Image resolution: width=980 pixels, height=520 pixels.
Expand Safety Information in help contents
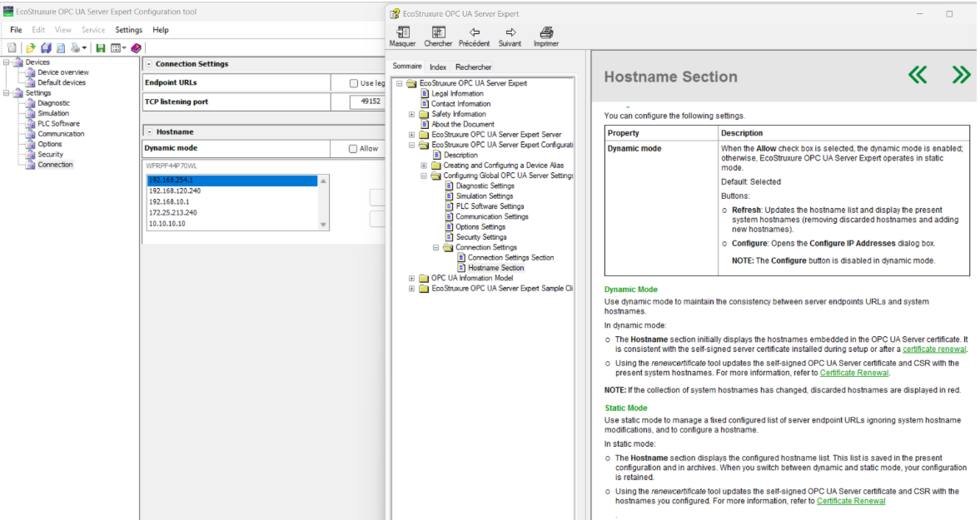point(411,114)
